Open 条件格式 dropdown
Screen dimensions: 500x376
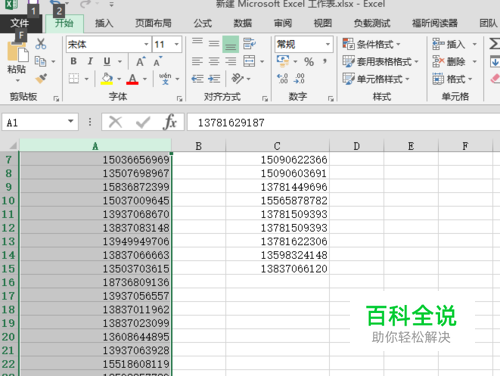coord(371,44)
